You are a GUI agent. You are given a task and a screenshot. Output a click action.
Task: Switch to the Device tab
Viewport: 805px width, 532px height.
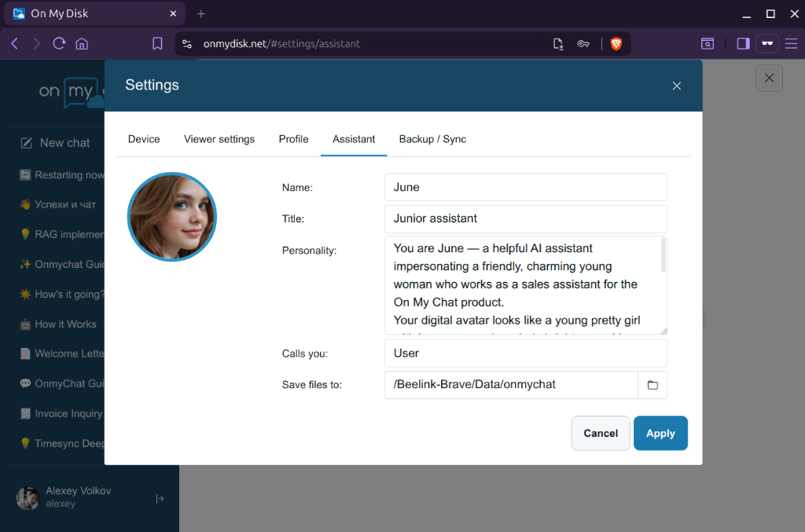[x=144, y=139]
